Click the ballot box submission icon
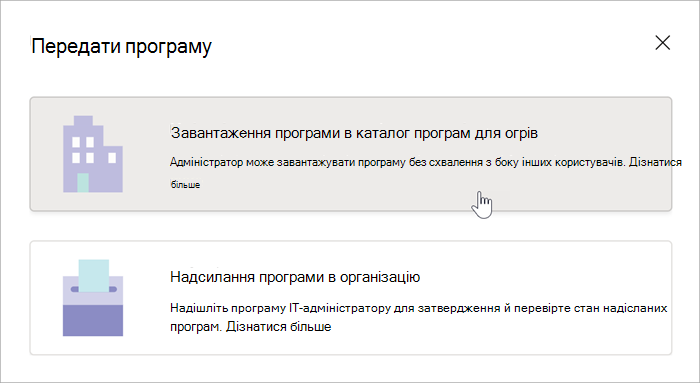 93,298
